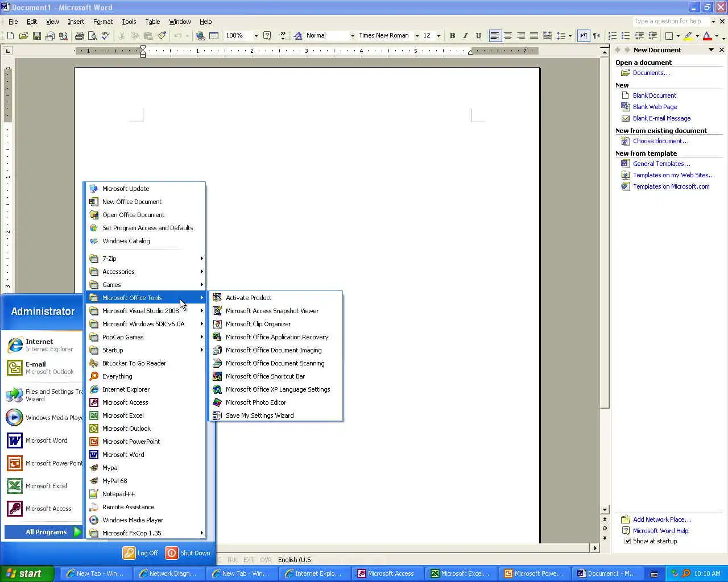This screenshot has height=582, width=728.
Task: Click the Open folder toolbar icon
Action: [x=23, y=36]
